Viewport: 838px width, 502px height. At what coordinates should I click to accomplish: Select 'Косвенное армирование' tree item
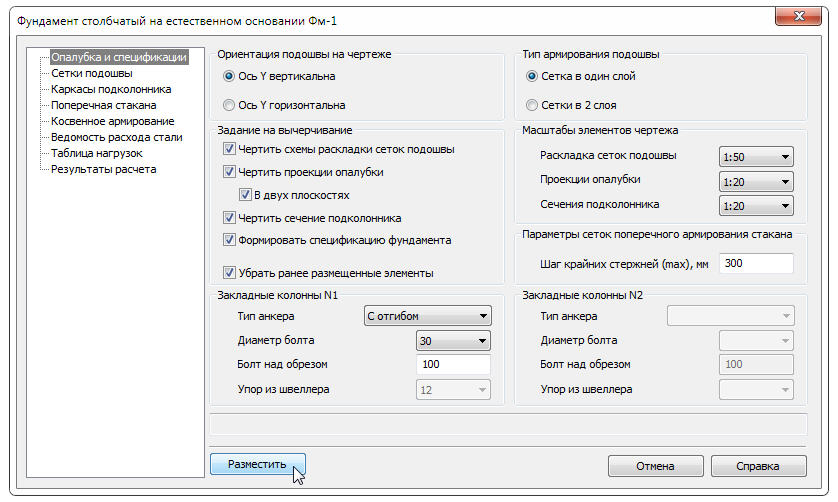[x=112, y=121]
